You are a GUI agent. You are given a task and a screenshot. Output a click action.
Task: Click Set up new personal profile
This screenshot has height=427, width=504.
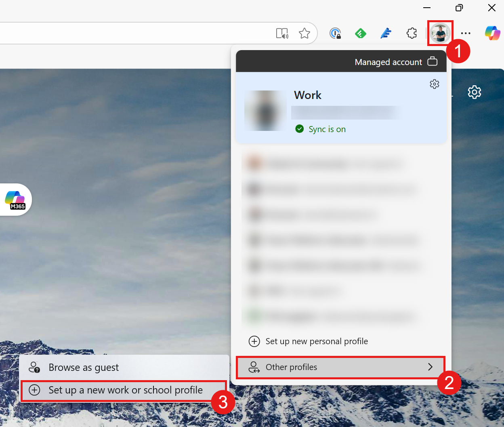coord(317,341)
